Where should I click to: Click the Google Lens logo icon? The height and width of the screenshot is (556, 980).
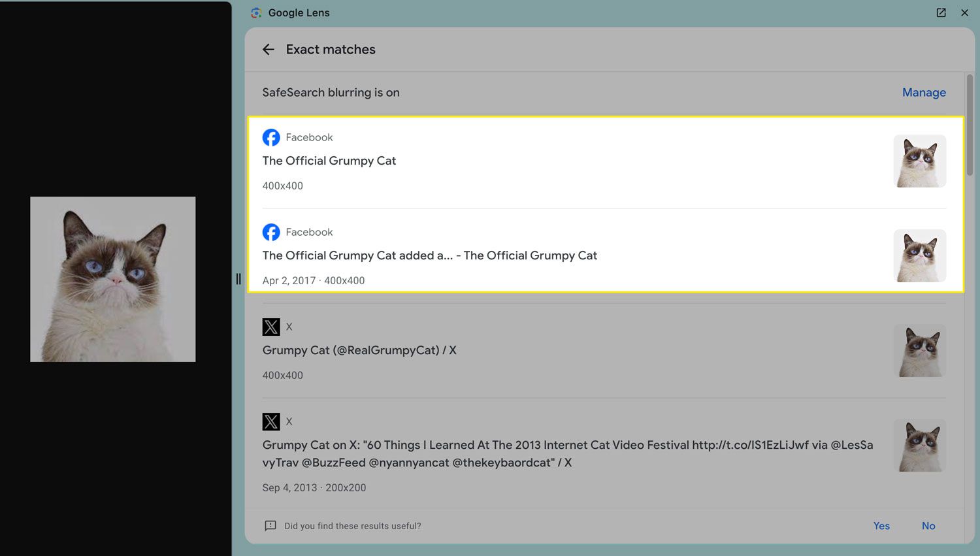[x=256, y=12]
